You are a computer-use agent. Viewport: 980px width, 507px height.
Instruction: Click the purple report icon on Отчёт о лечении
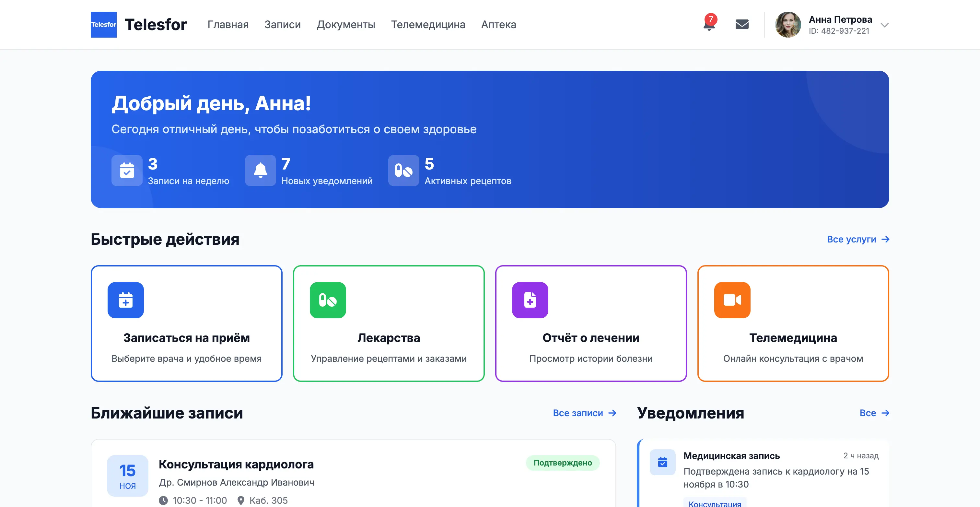pyautogui.click(x=530, y=300)
